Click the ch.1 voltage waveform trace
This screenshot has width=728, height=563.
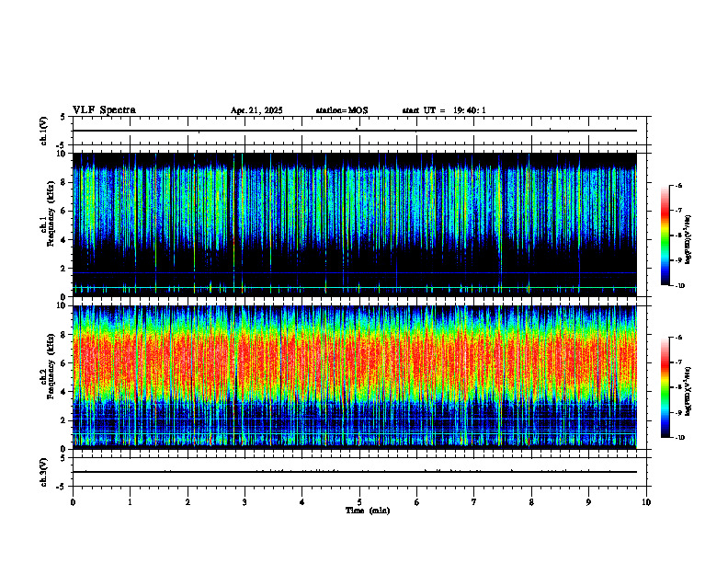[x=355, y=131]
